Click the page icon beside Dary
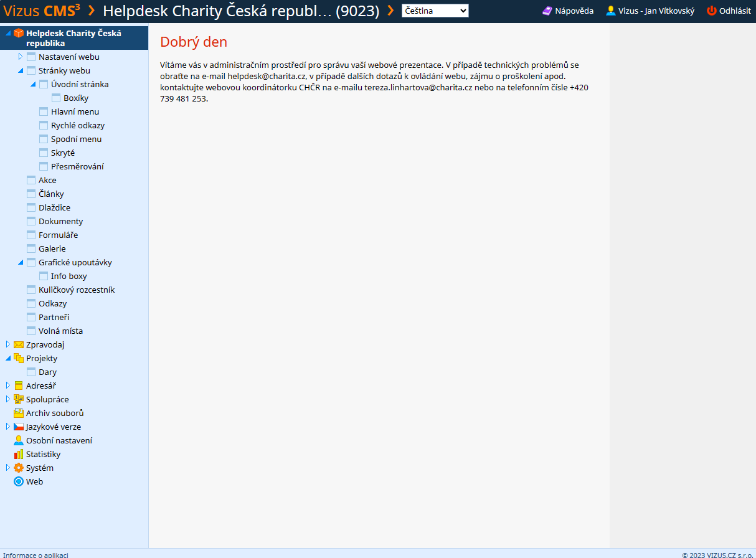756x558 pixels. click(31, 372)
